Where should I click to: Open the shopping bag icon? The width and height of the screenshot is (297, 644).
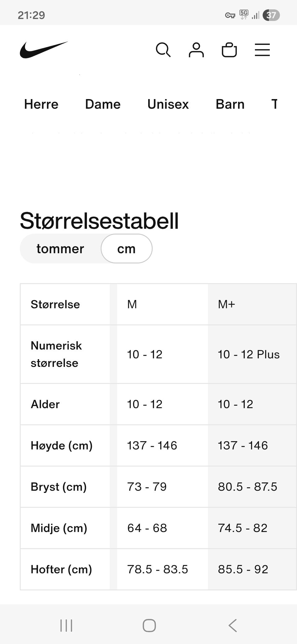tap(229, 50)
